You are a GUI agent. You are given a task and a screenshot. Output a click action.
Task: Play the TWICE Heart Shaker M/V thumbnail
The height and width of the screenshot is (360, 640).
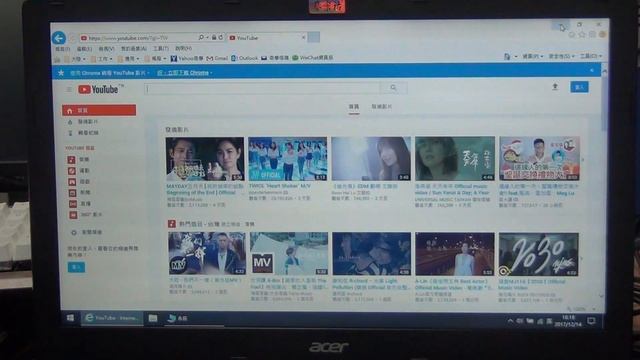click(287, 159)
